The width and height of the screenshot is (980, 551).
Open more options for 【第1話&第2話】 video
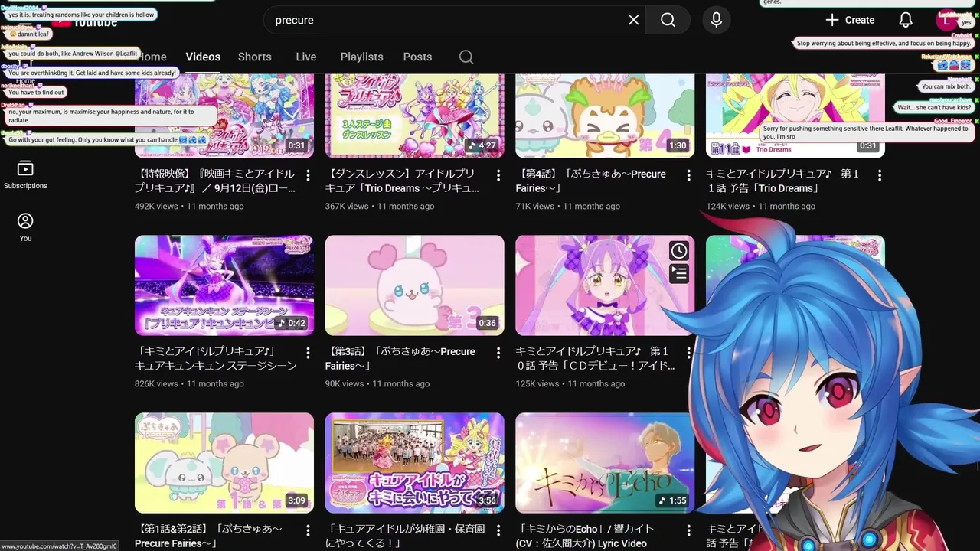pyautogui.click(x=308, y=530)
